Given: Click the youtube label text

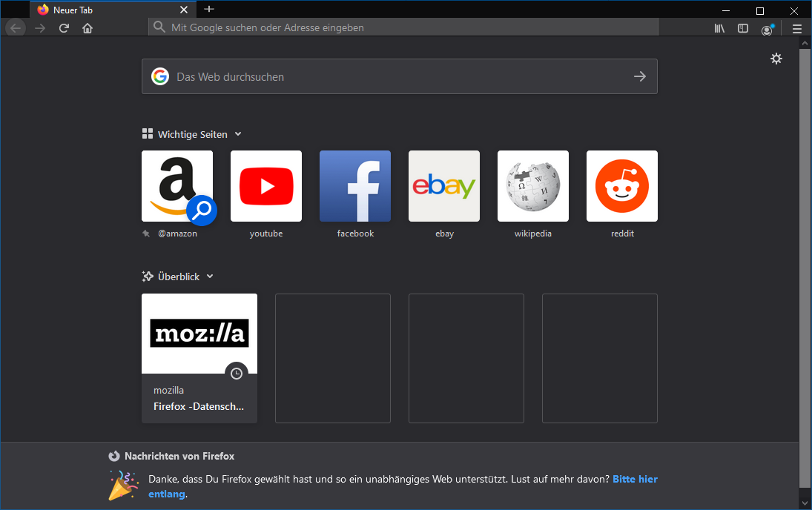Looking at the screenshot, I should [266, 234].
